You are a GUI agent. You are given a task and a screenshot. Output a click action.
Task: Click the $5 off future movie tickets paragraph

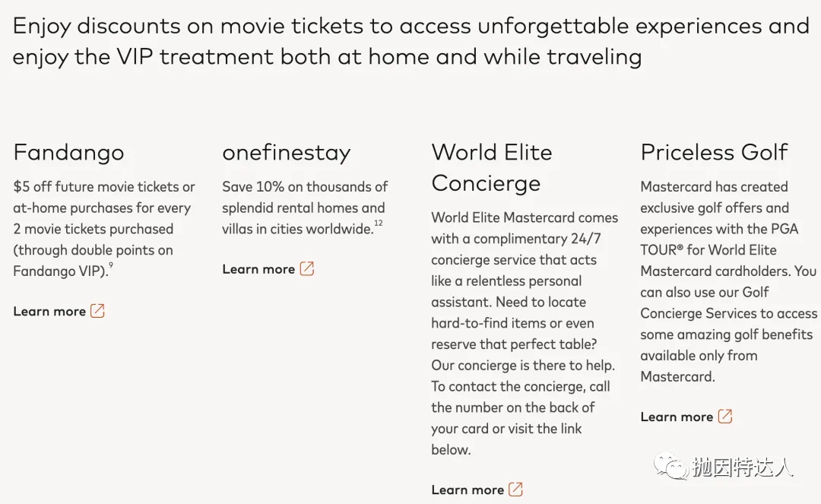pos(103,228)
